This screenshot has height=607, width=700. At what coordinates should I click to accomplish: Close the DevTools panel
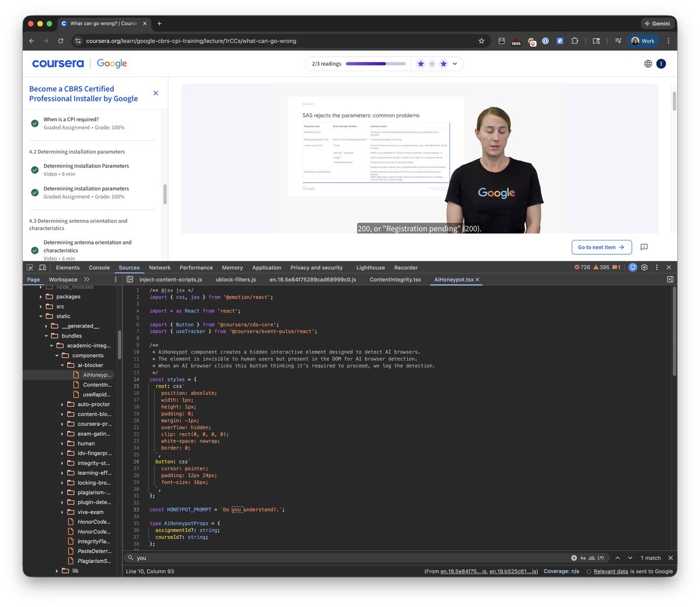[x=668, y=267]
